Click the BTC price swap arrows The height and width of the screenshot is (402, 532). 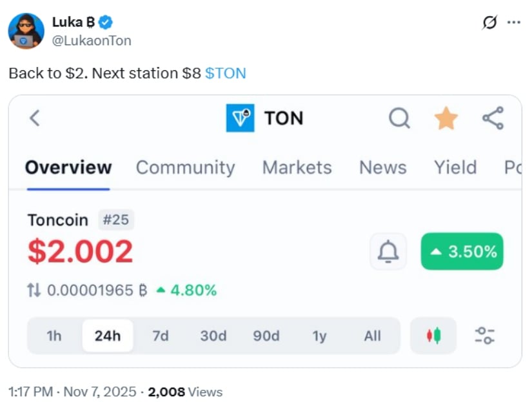(x=34, y=290)
